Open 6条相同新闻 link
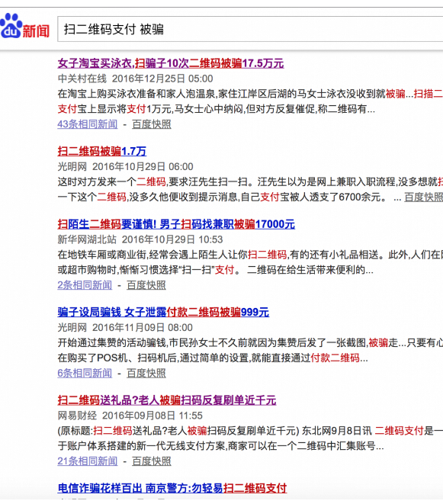This screenshot has width=443, height=504. 85,373
